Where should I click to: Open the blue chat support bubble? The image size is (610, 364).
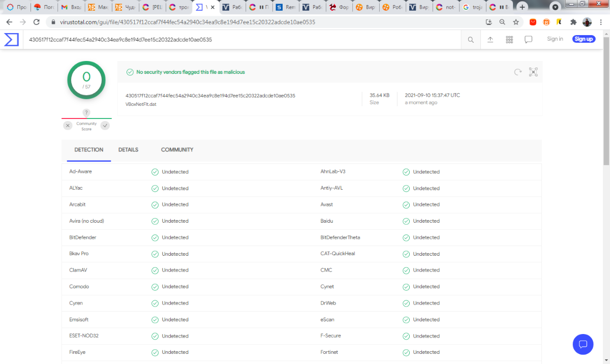(x=583, y=344)
